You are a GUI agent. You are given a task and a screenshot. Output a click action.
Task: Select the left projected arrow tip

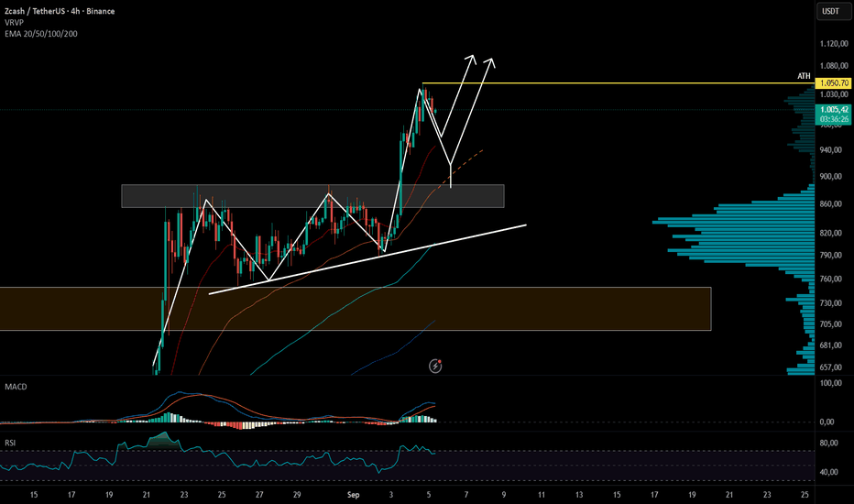471,59
